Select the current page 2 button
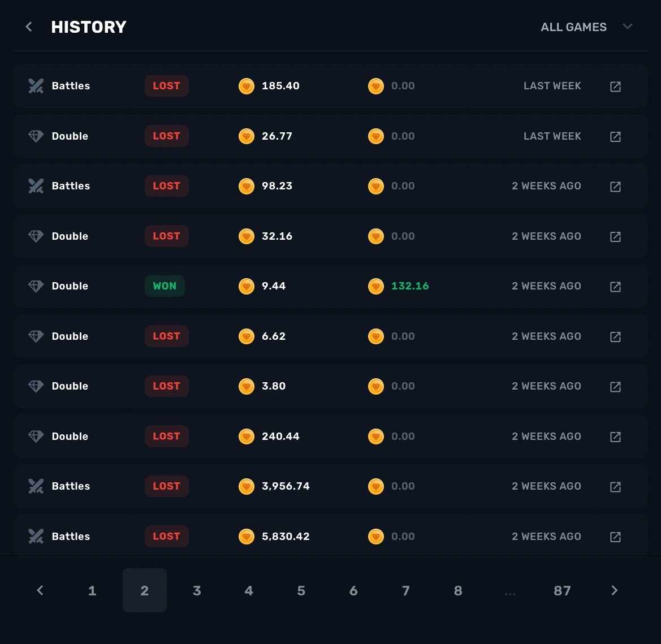 coord(145,590)
